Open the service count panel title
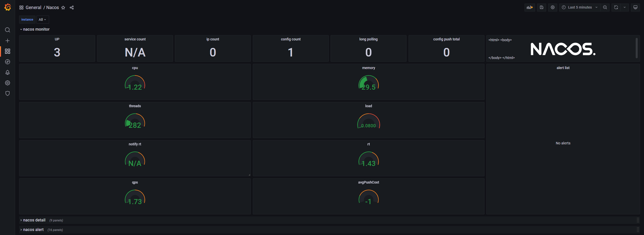The image size is (644, 235). tap(135, 39)
